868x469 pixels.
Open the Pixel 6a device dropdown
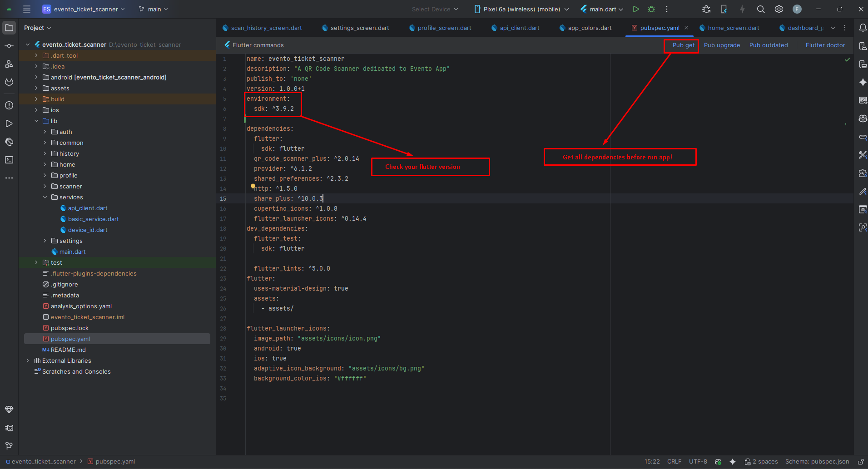coord(521,9)
